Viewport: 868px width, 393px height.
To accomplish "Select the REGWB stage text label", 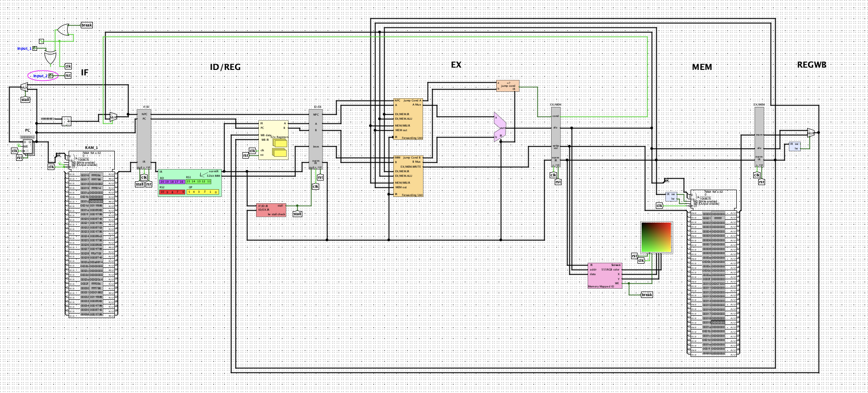I will click(x=811, y=65).
